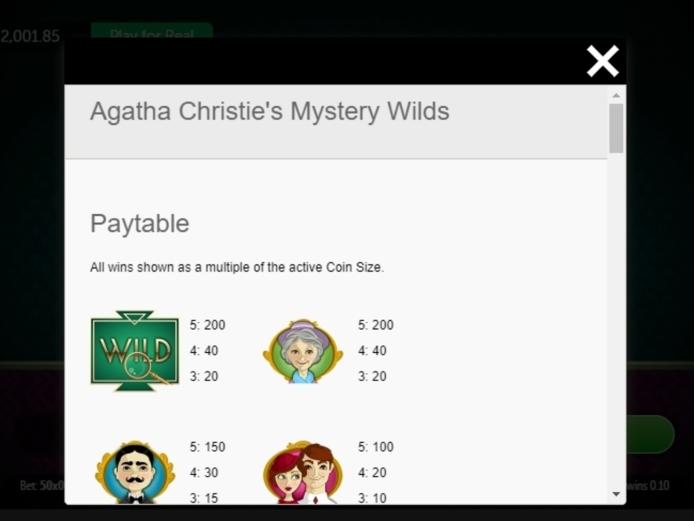Click the Play for Real button
This screenshot has width=694, height=521.
pos(152,31)
